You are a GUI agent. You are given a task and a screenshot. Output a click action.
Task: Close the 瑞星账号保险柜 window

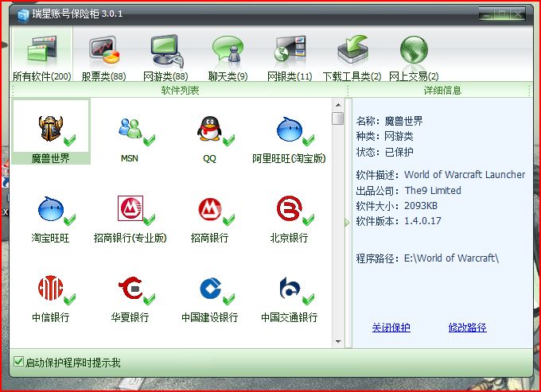(518, 14)
